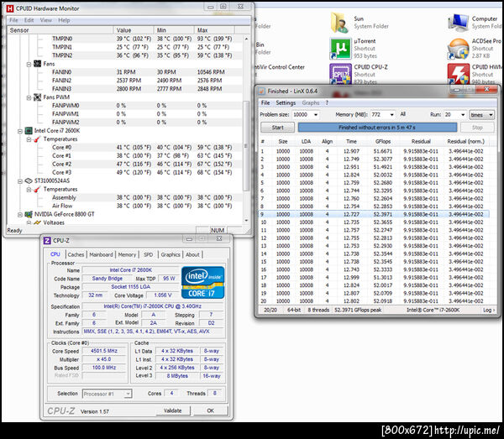Open the Memory (MiB) dropdown in LinX
Screen dimensions: 504x439
(x=391, y=115)
